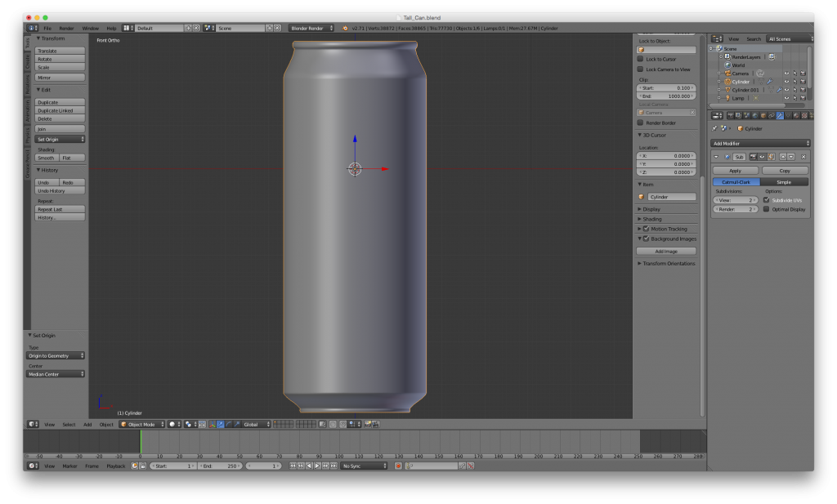837x504 pixels.
Task: Expand the Display panel section
Action: [x=651, y=209]
